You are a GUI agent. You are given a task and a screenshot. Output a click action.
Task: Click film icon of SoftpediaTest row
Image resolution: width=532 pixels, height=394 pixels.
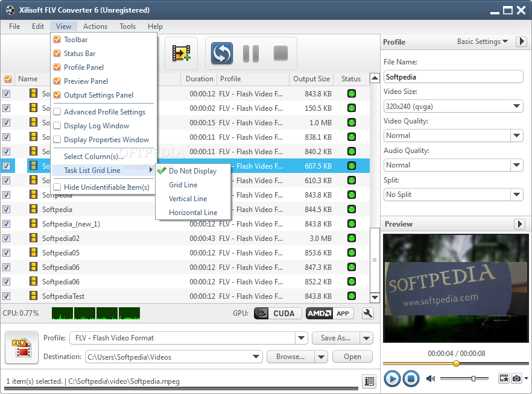click(33, 296)
